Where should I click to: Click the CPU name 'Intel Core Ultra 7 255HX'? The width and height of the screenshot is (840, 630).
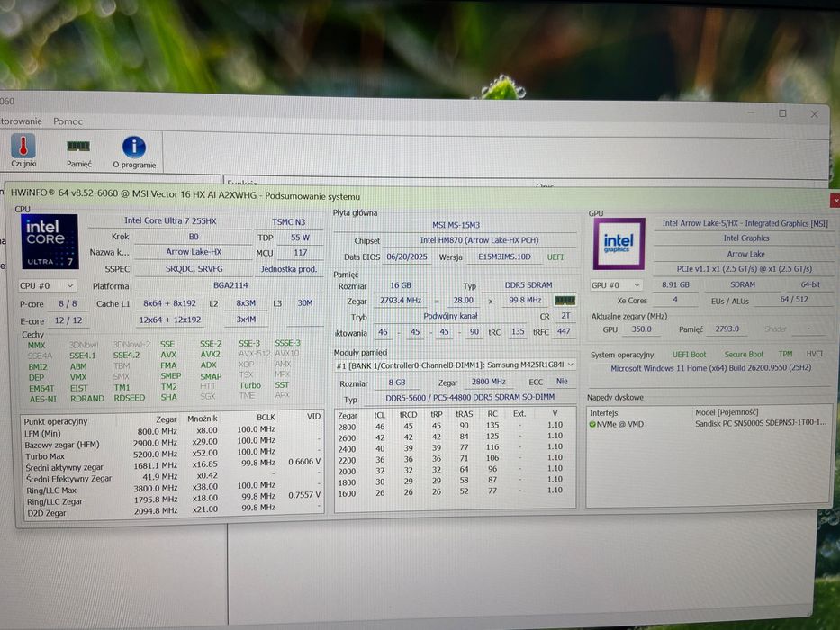coord(170,220)
